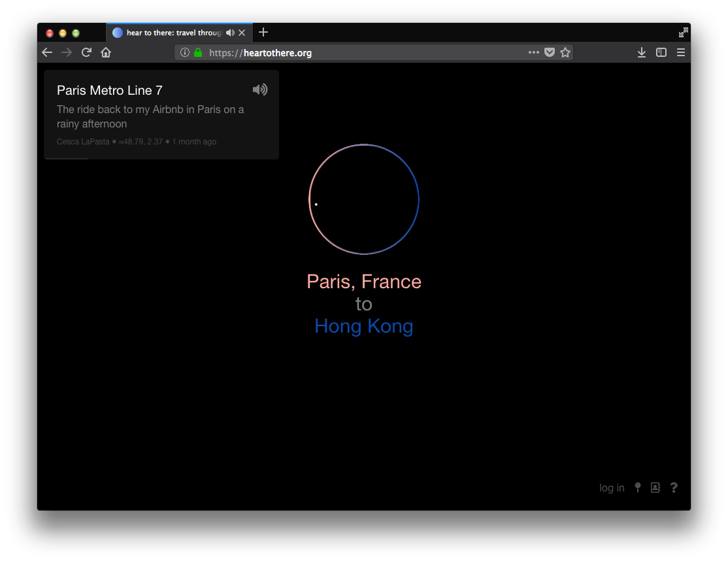Mute the tab using its speaker icon
728x562 pixels.
tap(229, 33)
